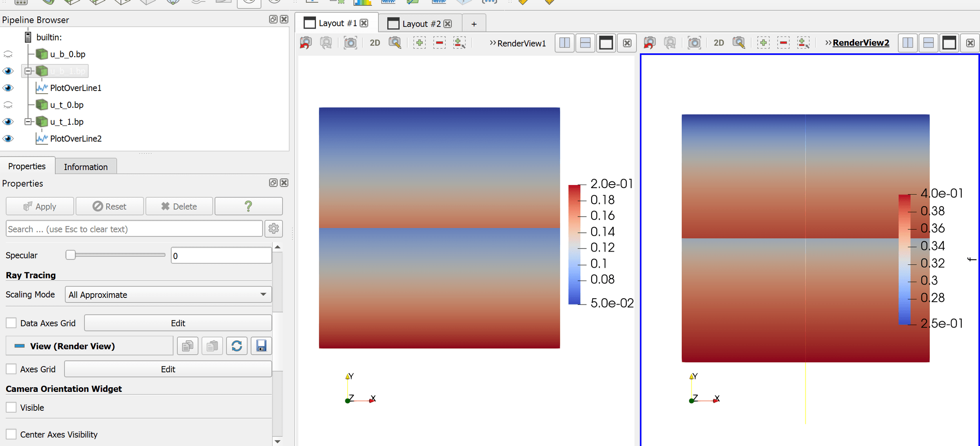
Task: Show u_b_0.bp with its eye icon
Action: pos(8,54)
